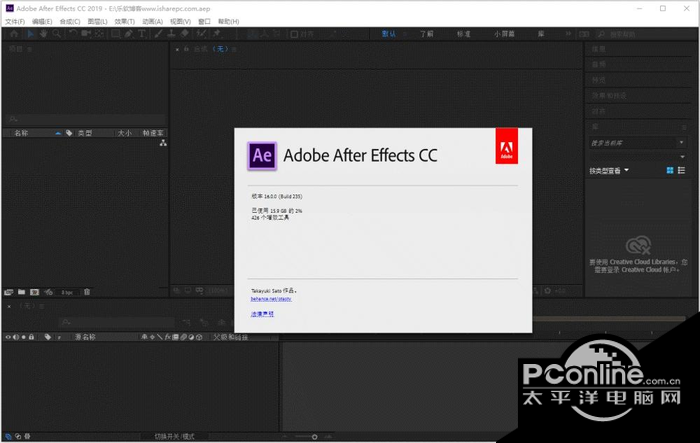Viewport: 700px width, 443px height.
Task: Select the Unified Camera tool
Action: (86, 34)
